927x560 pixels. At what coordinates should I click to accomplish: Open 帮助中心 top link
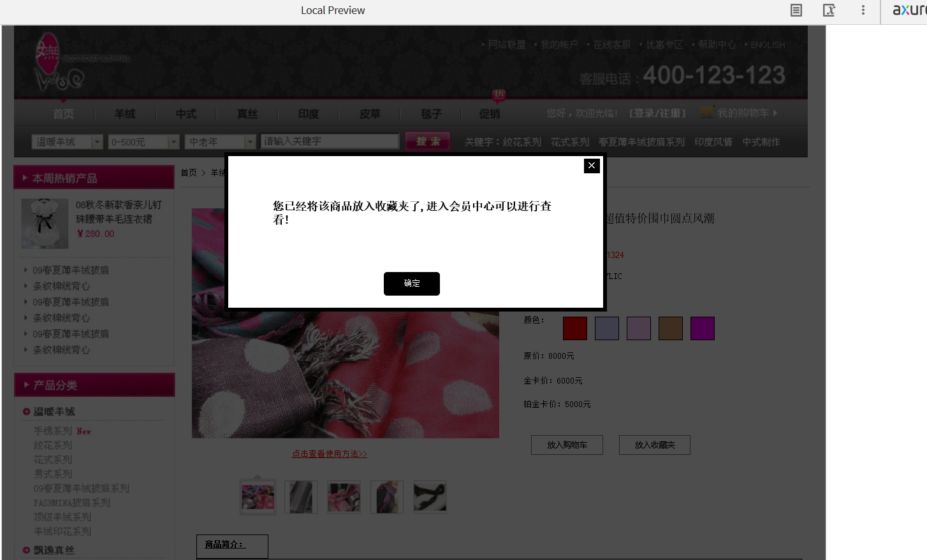point(717,45)
